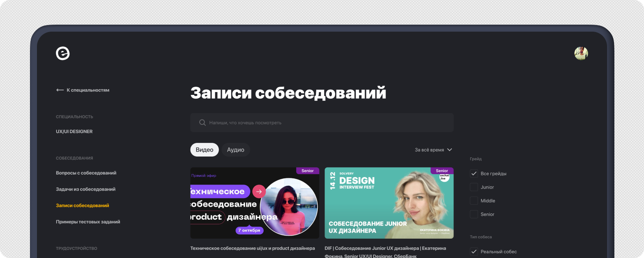The width and height of the screenshot is (644, 258).
Task: Open the Техническое собеседование video thumbnail
Action: click(x=255, y=203)
